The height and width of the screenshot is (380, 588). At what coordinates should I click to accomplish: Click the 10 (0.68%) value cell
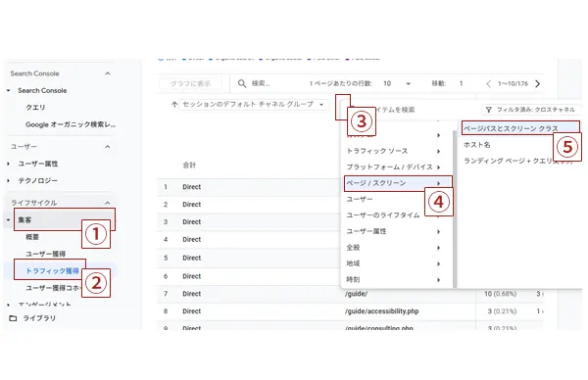tap(500, 294)
